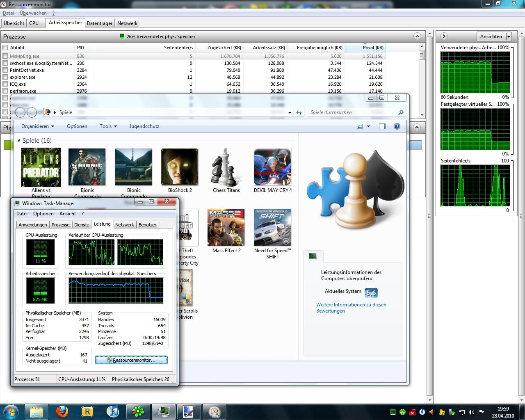Viewport: 525px width, 420px height.
Task: Toggle the preview pane icon in Spiele window
Action: [x=382, y=126]
